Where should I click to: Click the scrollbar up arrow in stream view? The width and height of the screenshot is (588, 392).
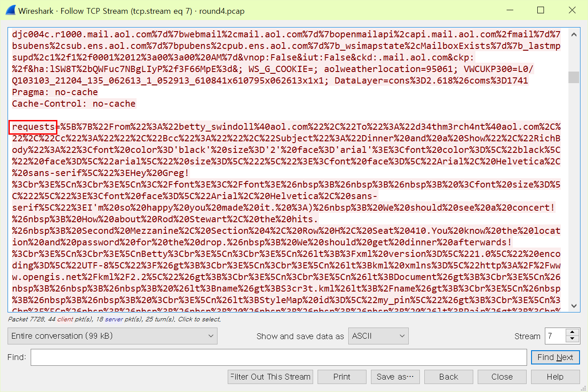[x=574, y=34]
